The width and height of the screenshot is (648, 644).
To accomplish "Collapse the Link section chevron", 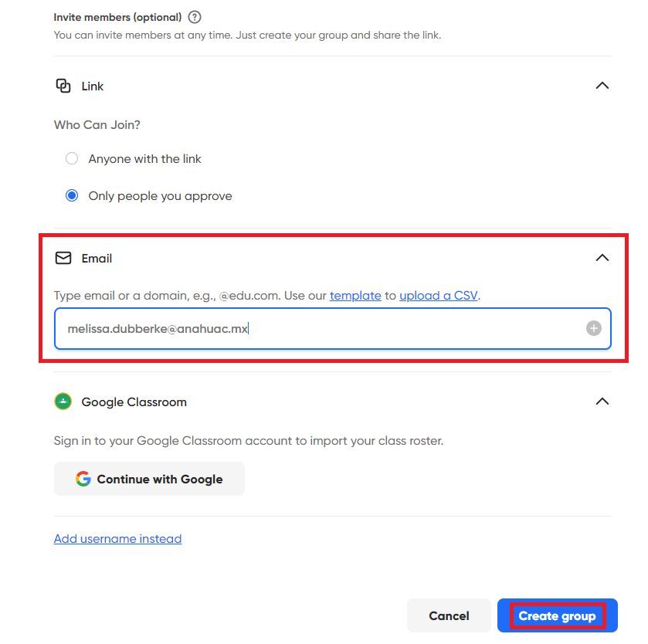I will coord(602,86).
